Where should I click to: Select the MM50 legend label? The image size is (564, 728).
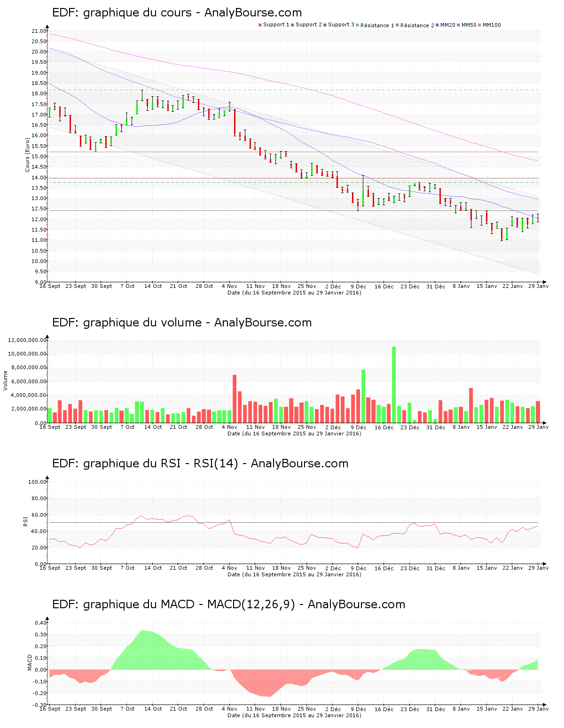pyautogui.click(x=469, y=25)
